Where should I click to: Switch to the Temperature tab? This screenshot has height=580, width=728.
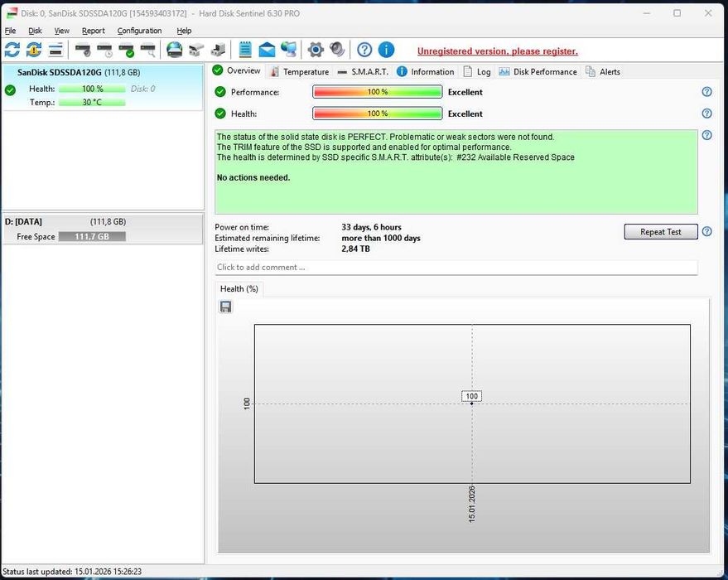[x=300, y=71]
